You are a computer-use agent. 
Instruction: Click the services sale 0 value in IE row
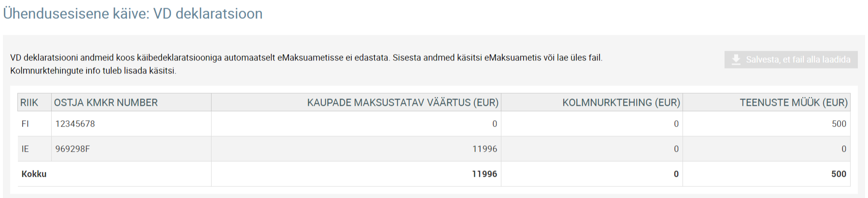point(844,149)
